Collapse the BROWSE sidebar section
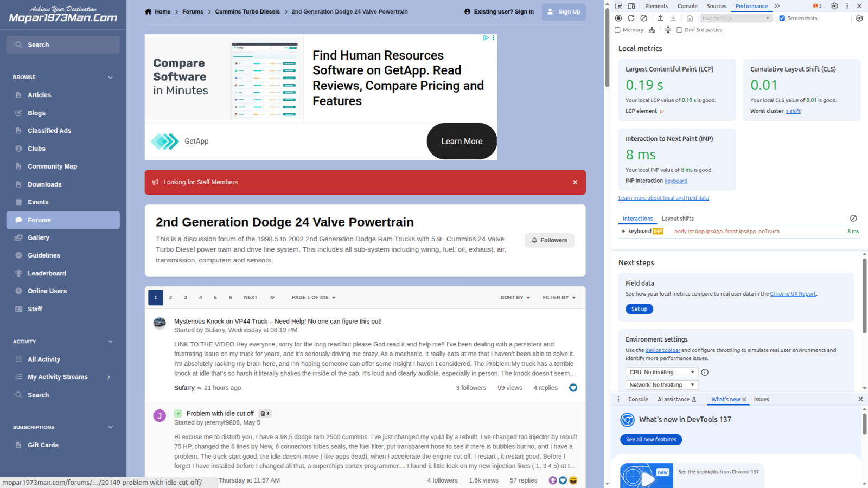 [x=111, y=78]
